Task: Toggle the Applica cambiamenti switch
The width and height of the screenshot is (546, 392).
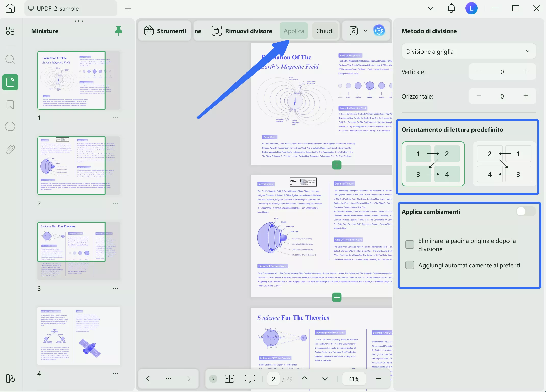Action: tap(526, 211)
